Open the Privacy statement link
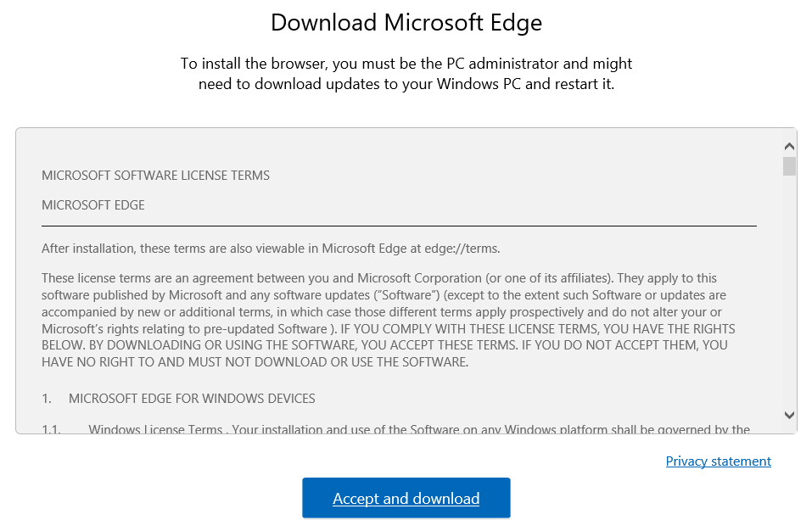812x520 pixels. point(718,461)
